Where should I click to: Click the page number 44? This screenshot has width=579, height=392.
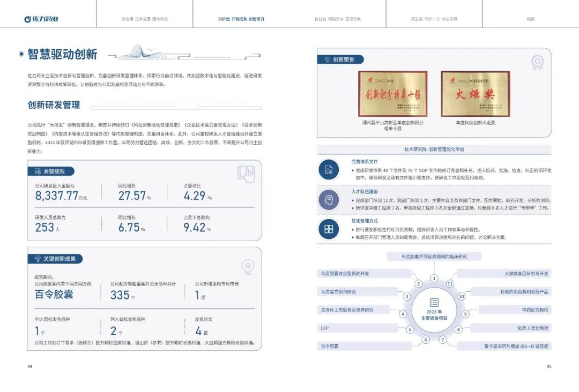tap(30, 366)
